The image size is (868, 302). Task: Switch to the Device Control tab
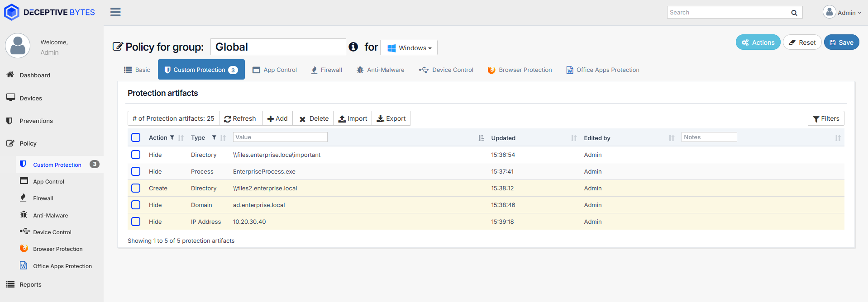tap(446, 70)
